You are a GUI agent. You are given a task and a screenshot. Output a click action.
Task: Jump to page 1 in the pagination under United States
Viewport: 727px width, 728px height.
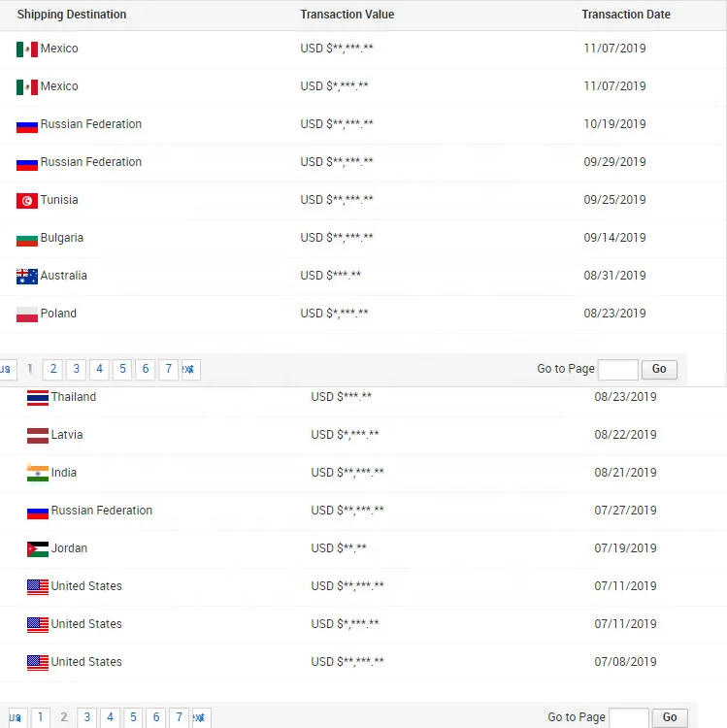[40, 717]
